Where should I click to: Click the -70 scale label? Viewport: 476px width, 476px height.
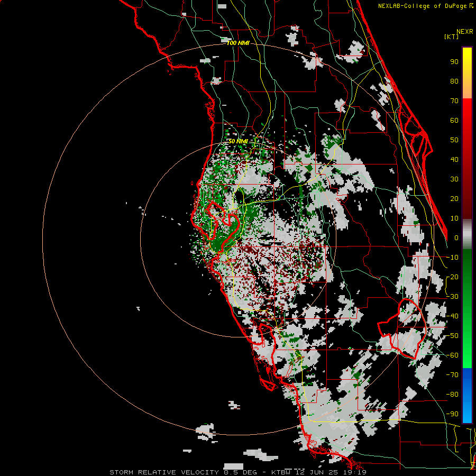pyautogui.click(x=452, y=374)
